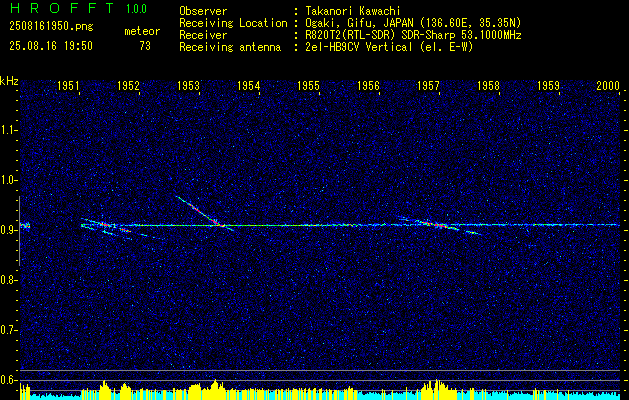Click the version number 1.0.0
This screenshot has height=400, width=629.
pos(136,9)
